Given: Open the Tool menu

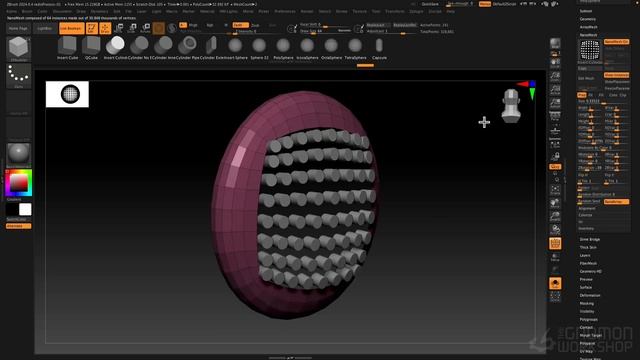Looking at the screenshot, I should (376, 11).
